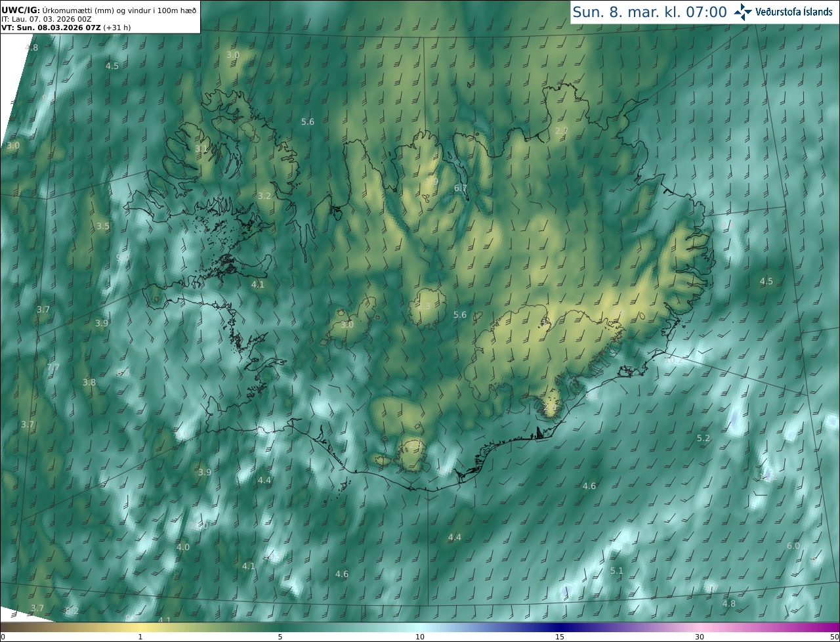The height and width of the screenshot is (642, 840).
Task: Click the '10' label on the color scale
Action: (x=420, y=637)
